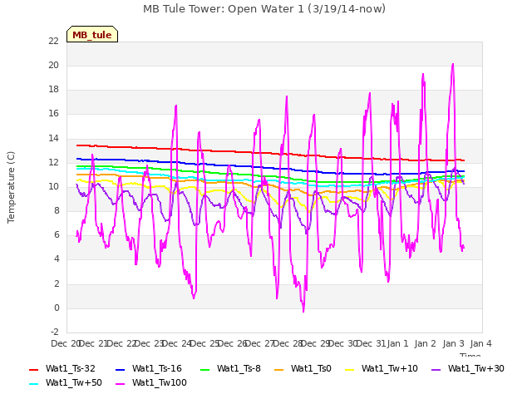
Task: Click the Jan 2 x-axis tick label
Action: 425,343
